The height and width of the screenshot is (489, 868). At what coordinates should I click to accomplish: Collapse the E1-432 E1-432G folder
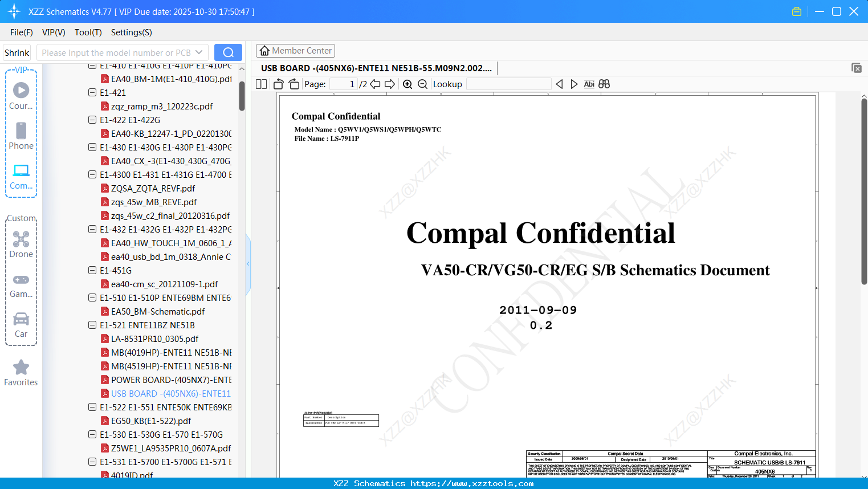point(92,229)
